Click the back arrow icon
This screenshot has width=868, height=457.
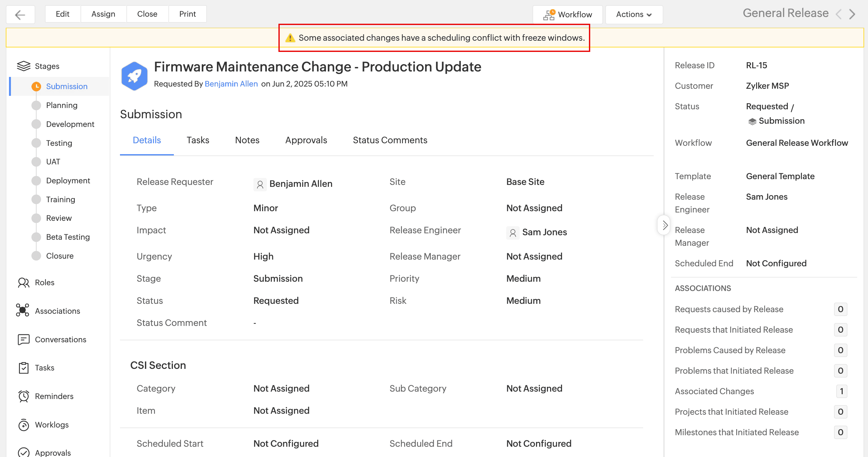click(x=20, y=14)
